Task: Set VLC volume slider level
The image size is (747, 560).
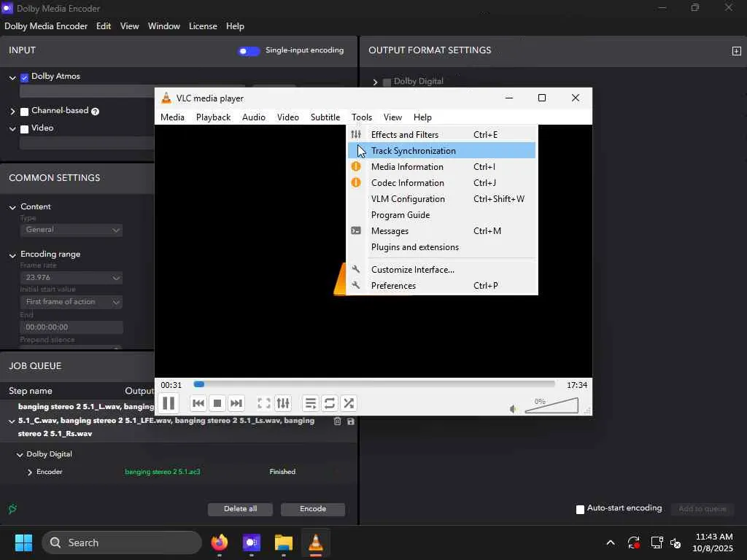Action: tap(551, 405)
